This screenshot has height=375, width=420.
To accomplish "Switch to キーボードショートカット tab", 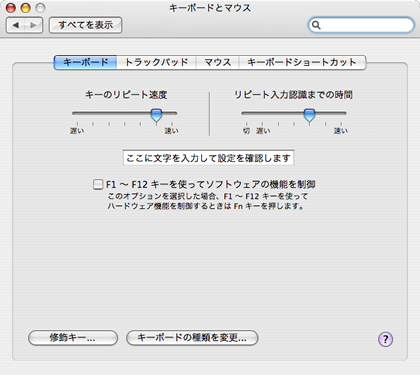I will point(302,62).
